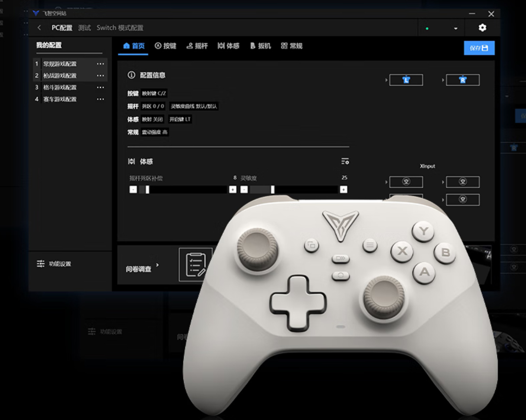Click the arrow next to 问卷调查
Screen dimensions: 526x420
pos(157,265)
